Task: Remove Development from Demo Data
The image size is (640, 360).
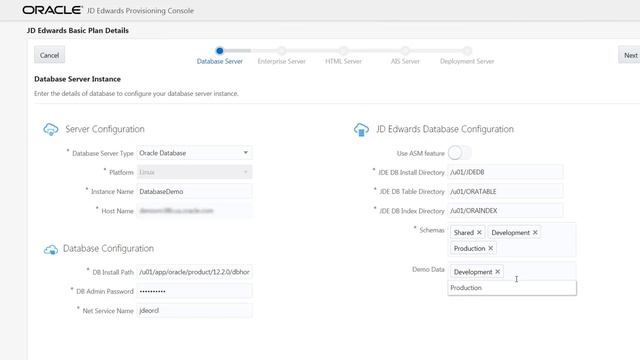Action: pyautogui.click(x=498, y=271)
